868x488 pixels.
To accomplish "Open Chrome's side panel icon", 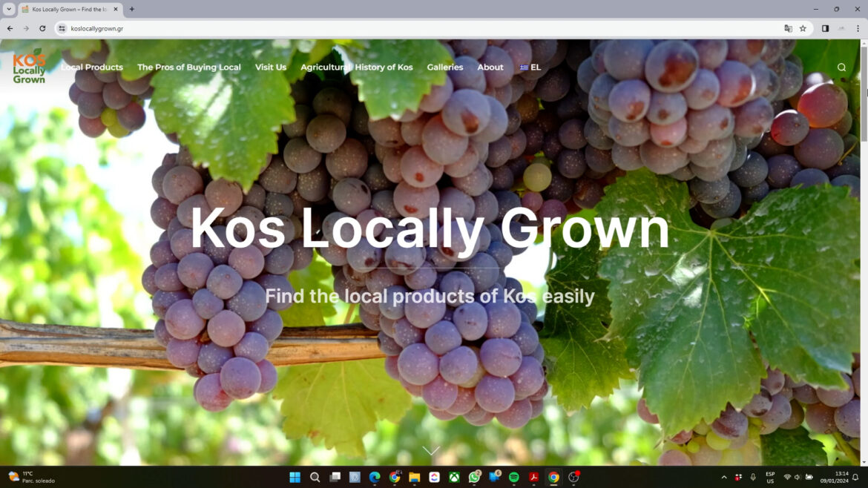I will 825,28.
